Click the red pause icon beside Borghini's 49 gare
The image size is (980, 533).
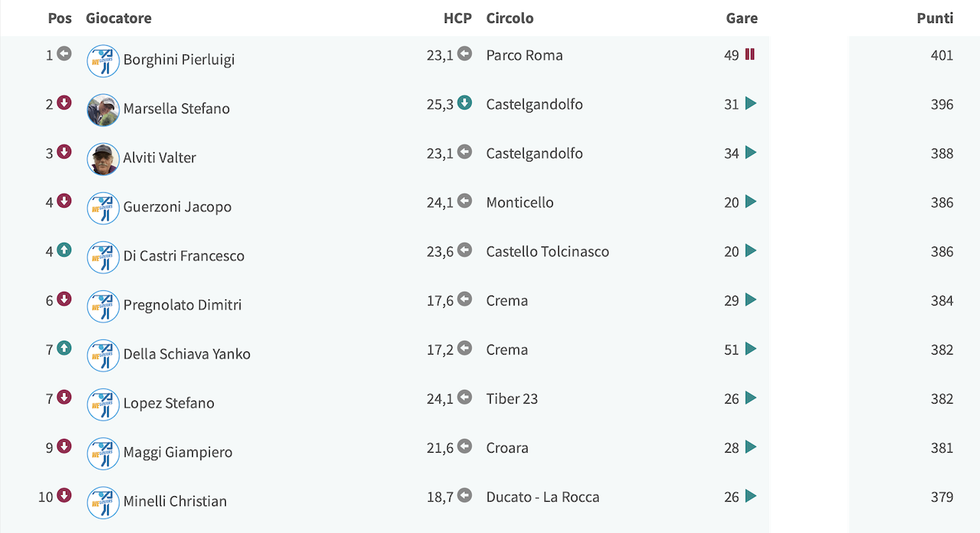[x=750, y=54]
